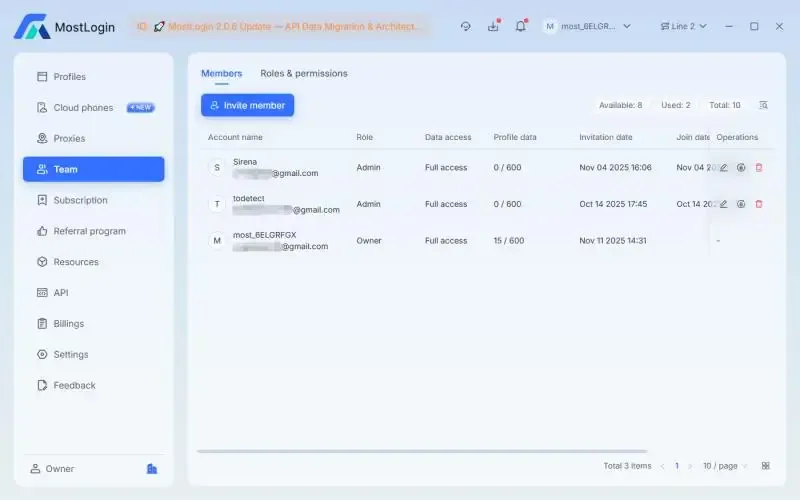Delete the todetect team member

tap(758, 204)
